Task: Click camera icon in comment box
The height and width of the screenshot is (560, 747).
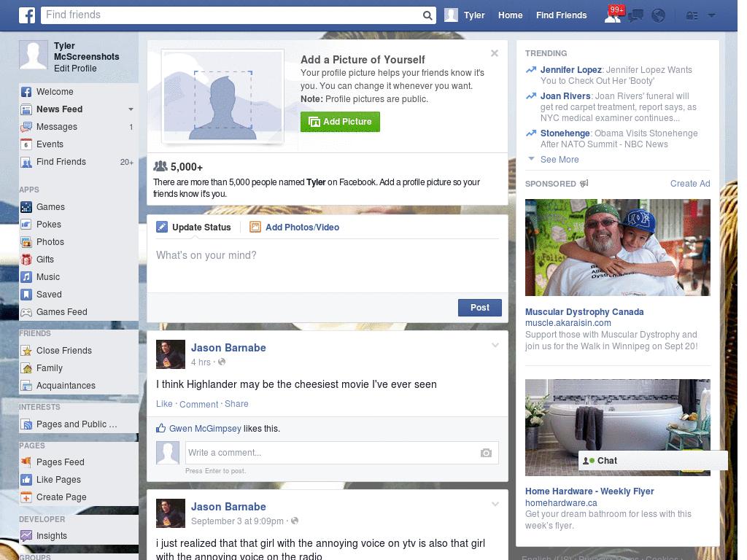Action: pyautogui.click(x=486, y=453)
